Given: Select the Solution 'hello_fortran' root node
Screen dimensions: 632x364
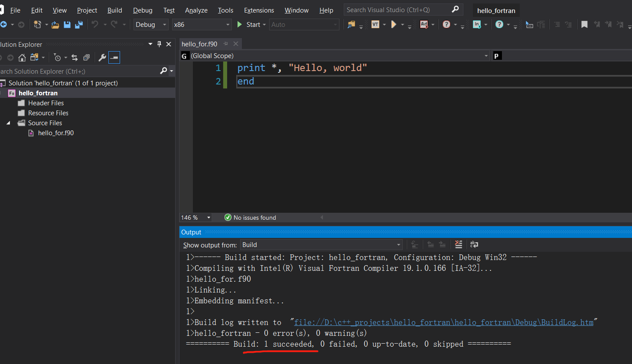Looking at the screenshot, I should pyautogui.click(x=63, y=83).
